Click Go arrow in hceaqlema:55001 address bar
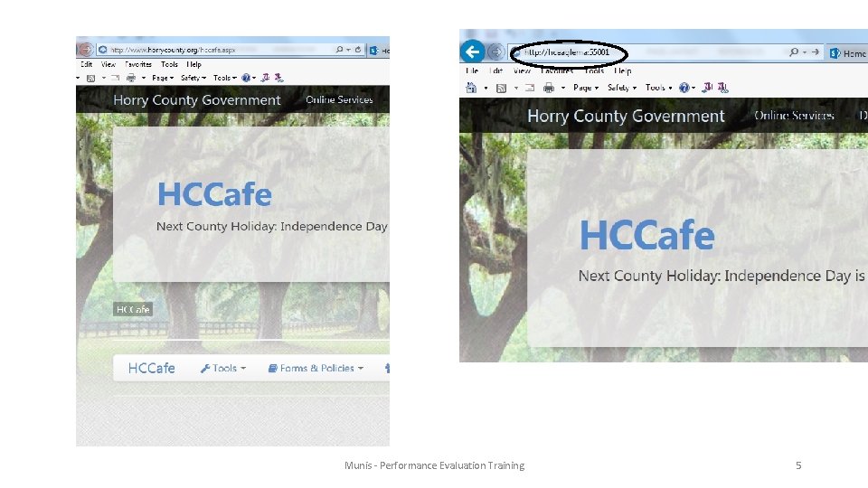This screenshot has height=488, width=868. click(x=815, y=52)
